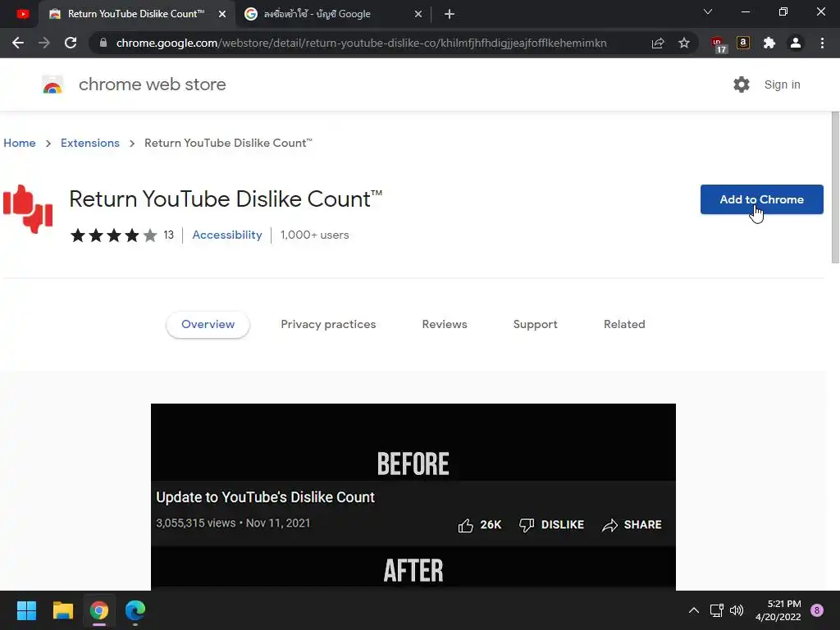Image resolution: width=840 pixels, height=630 pixels.
Task: Open the Support tab
Action: (535, 324)
